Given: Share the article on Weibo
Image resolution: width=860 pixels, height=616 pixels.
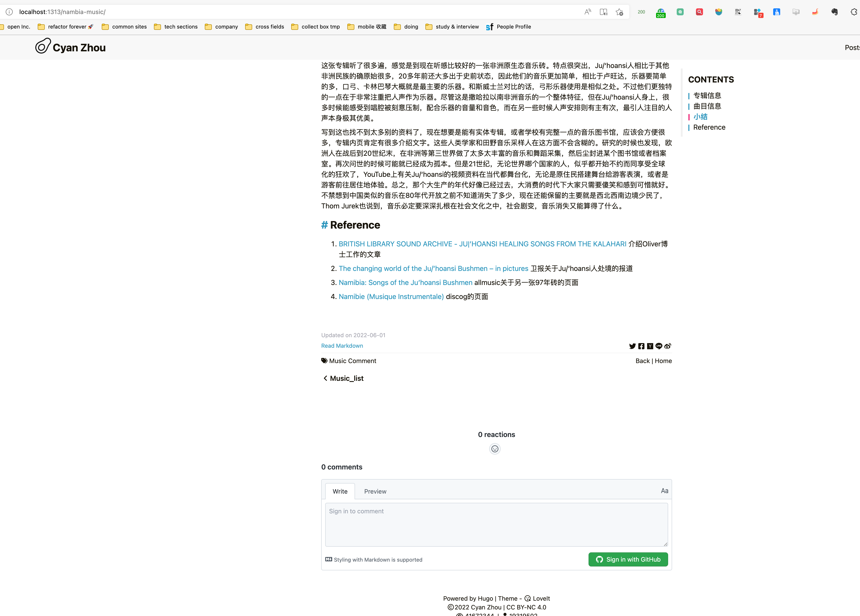Looking at the screenshot, I should 667,346.
